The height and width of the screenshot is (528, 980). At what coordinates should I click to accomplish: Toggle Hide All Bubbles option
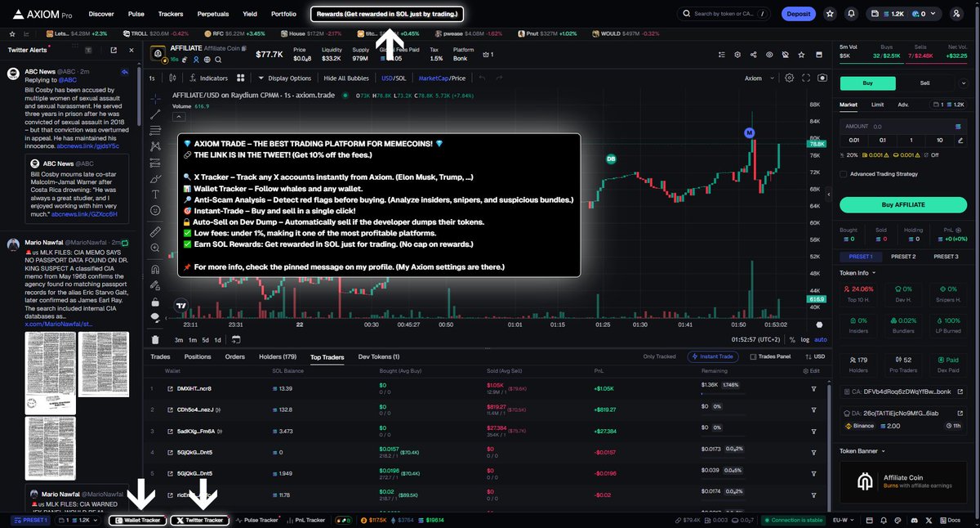346,78
